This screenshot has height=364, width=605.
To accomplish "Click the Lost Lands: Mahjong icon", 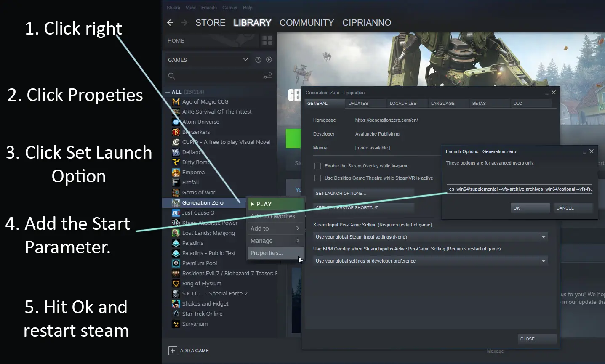I will [x=176, y=233].
